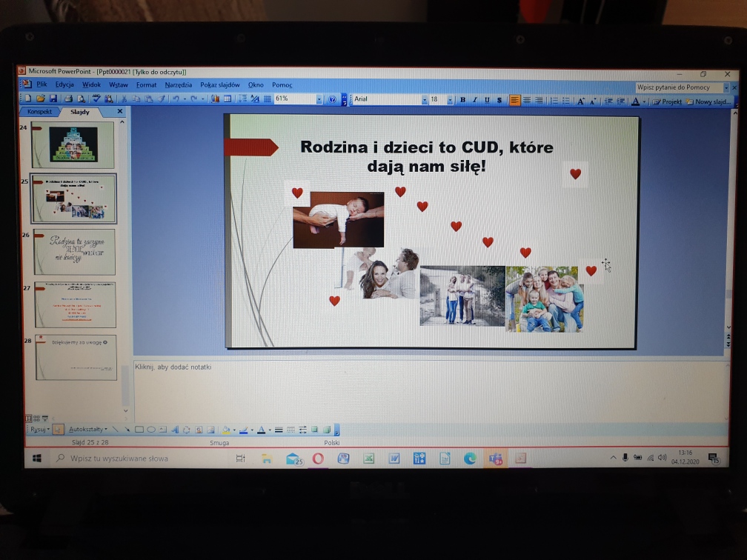This screenshot has height=560, width=747.
Task: Open the font size 18 dropdown
Action: [x=450, y=100]
